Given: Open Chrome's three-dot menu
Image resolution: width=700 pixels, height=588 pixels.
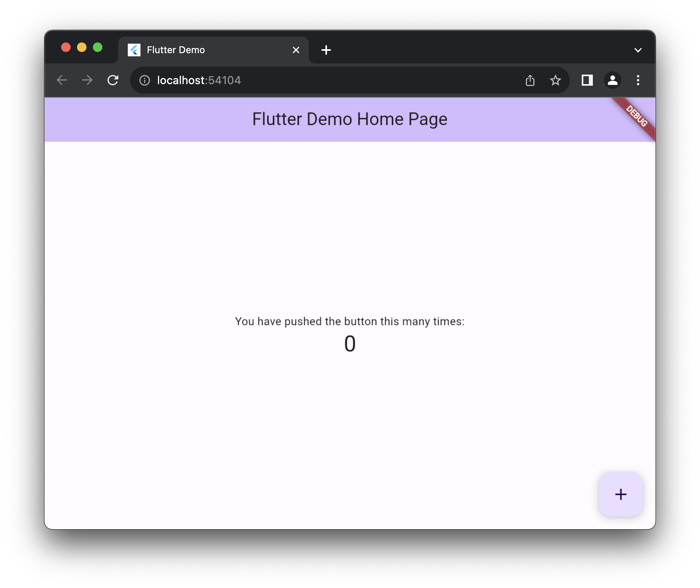Looking at the screenshot, I should pyautogui.click(x=638, y=80).
